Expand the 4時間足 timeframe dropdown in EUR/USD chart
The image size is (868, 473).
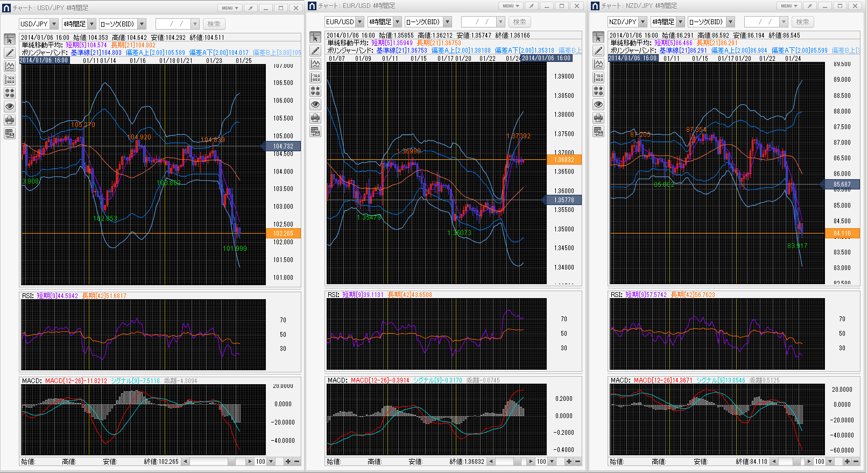pyautogui.click(x=398, y=22)
